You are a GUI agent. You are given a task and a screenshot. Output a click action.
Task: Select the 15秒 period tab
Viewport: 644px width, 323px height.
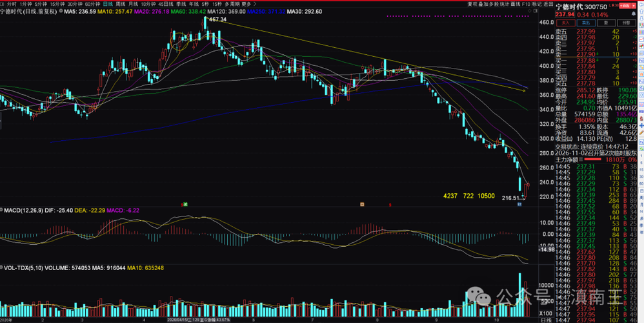tap(217, 4)
